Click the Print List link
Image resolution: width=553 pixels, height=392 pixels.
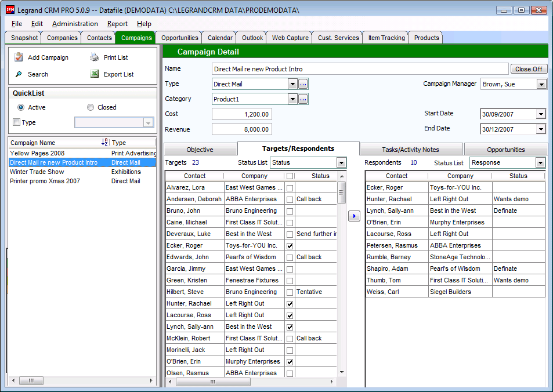click(115, 57)
